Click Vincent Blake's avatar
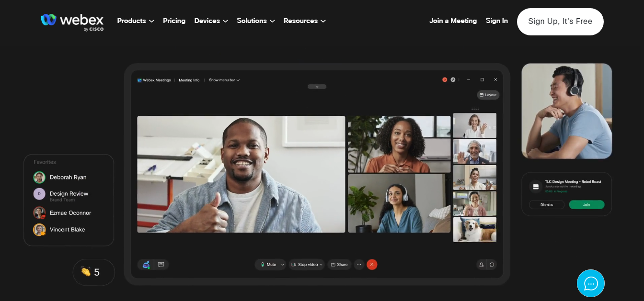 coord(39,230)
